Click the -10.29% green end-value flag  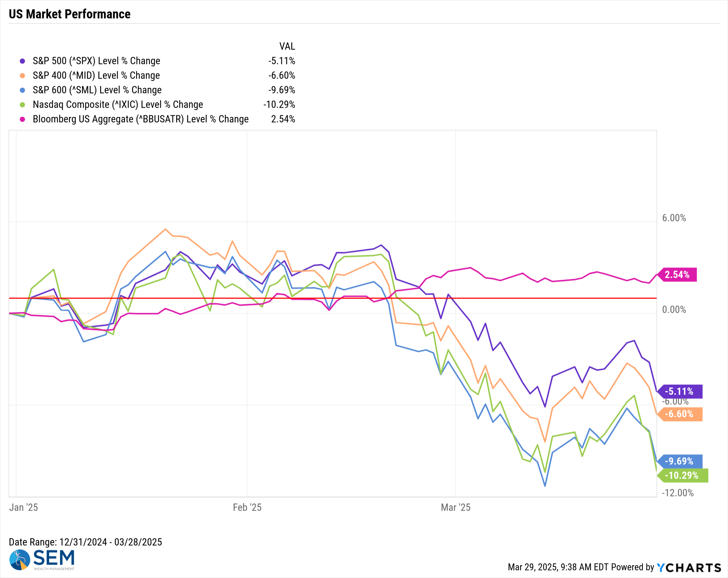[x=682, y=475]
